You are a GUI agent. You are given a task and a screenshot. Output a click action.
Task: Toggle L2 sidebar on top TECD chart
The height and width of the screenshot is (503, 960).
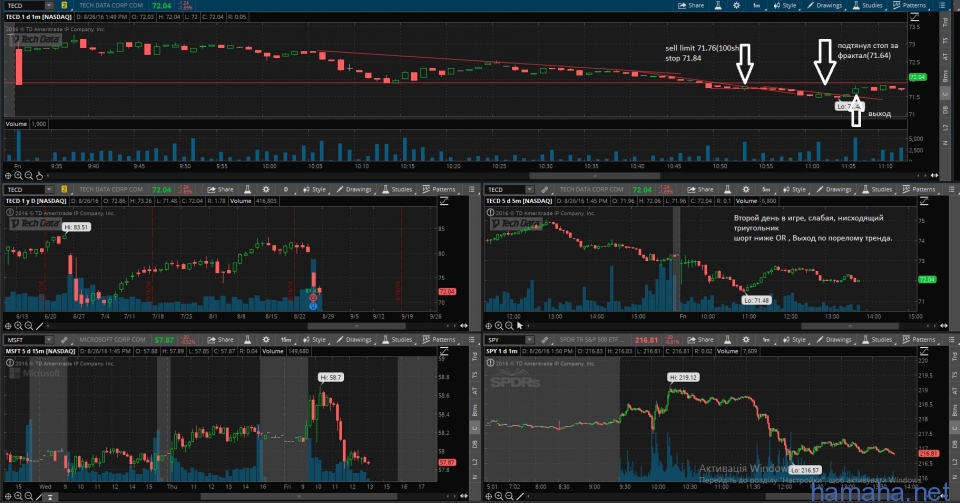click(945, 127)
